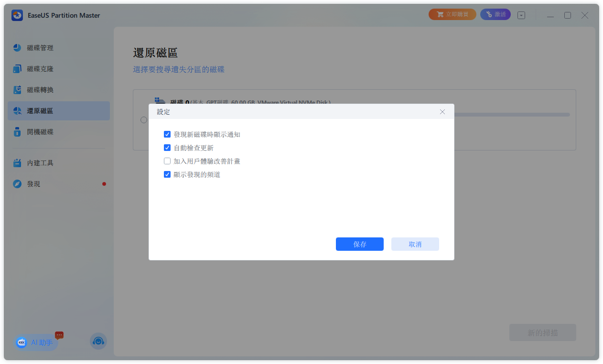This screenshot has height=364, width=603.
Task: Close the 設定 dialog with the X
Action: click(442, 111)
